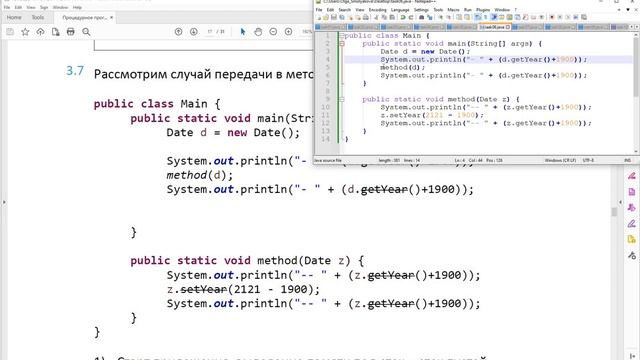Click the Notepad++ vertical scrollbar
The image size is (640, 360).
tap(636, 94)
